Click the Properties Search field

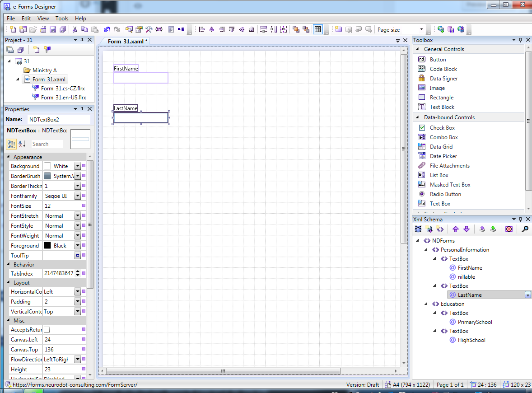[47, 144]
